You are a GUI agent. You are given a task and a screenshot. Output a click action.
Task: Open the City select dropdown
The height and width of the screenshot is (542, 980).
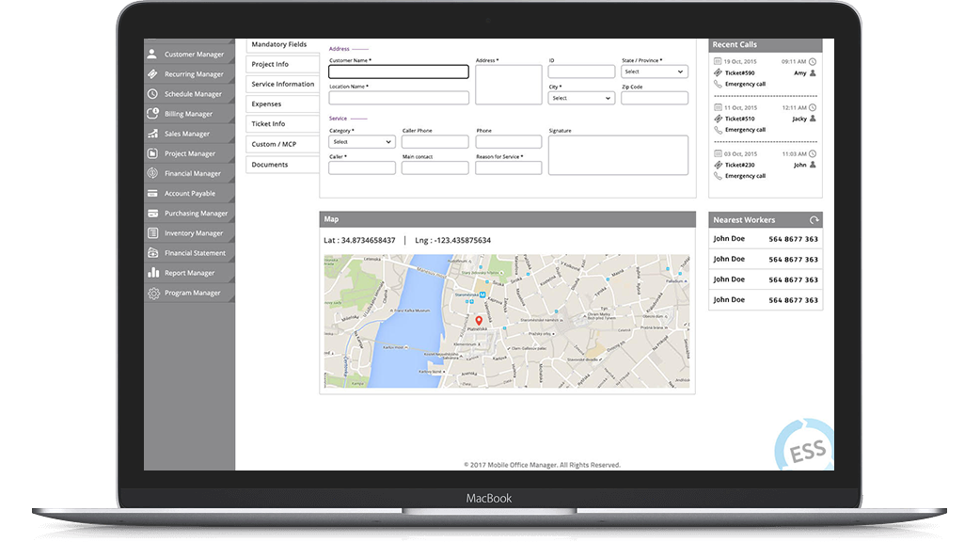point(581,98)
